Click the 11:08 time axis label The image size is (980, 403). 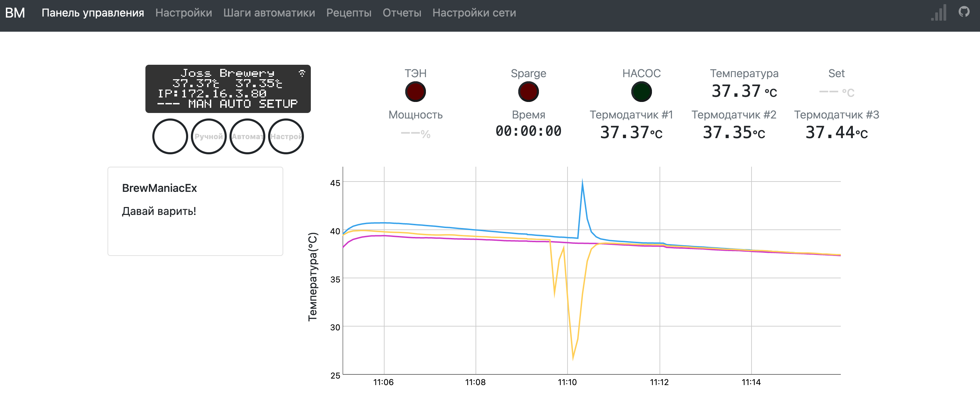coord(476,382)
